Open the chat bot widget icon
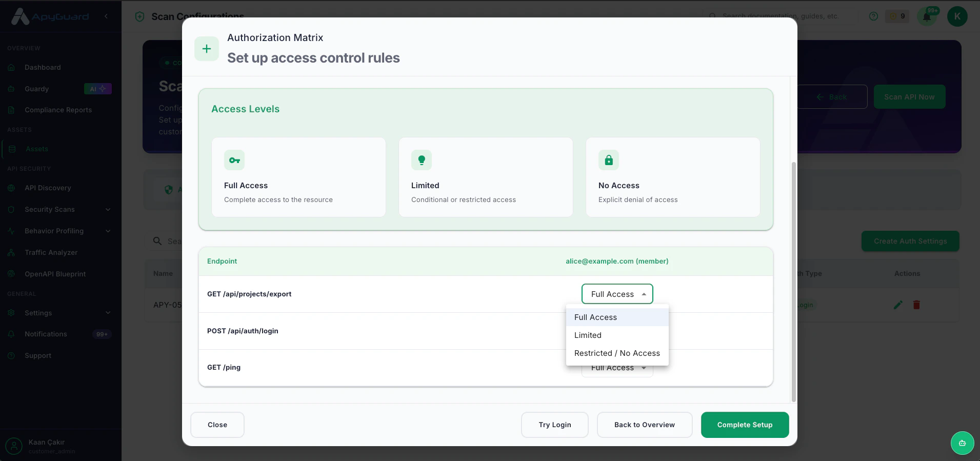 (x=962, y=443)
